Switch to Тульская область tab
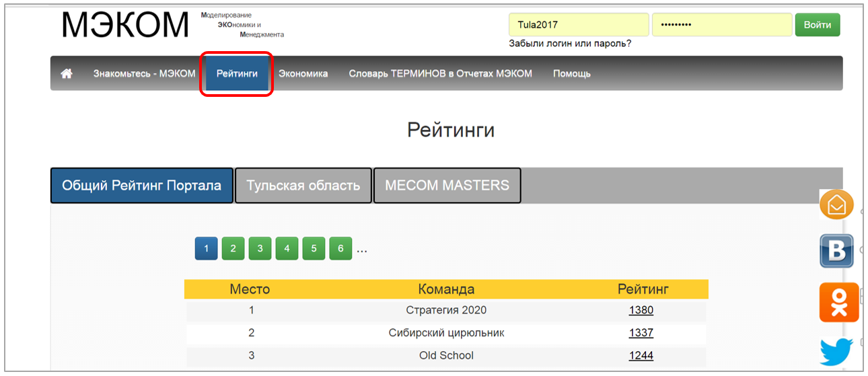The height and width of the screenshot is (376, 868). (303, 186)
